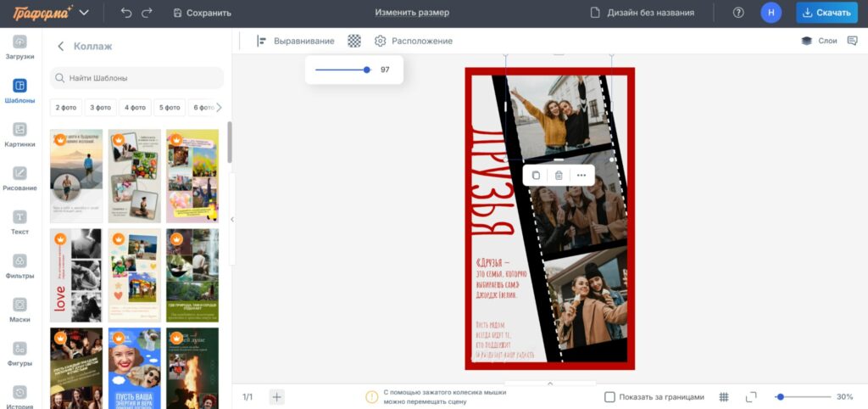868x409 pixels.
Task: Delete the selected element with trash icon
Action: click(x=559, y=175)
